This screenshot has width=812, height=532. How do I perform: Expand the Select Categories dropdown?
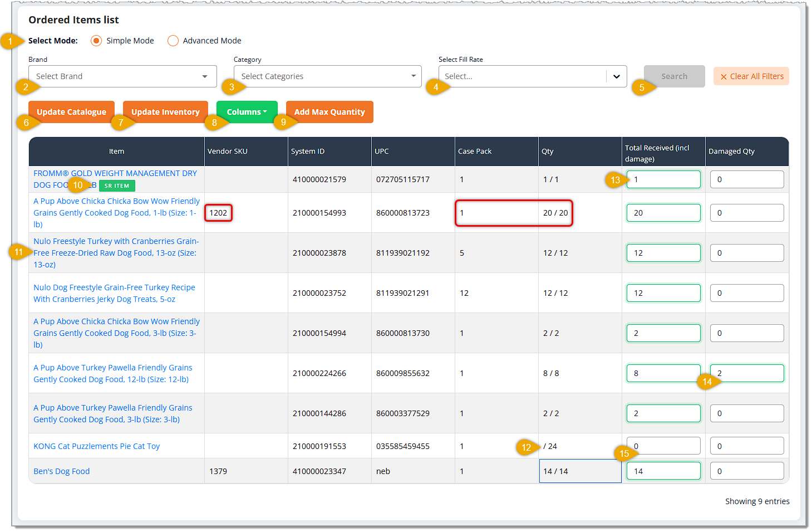click(x=327, y=76)
